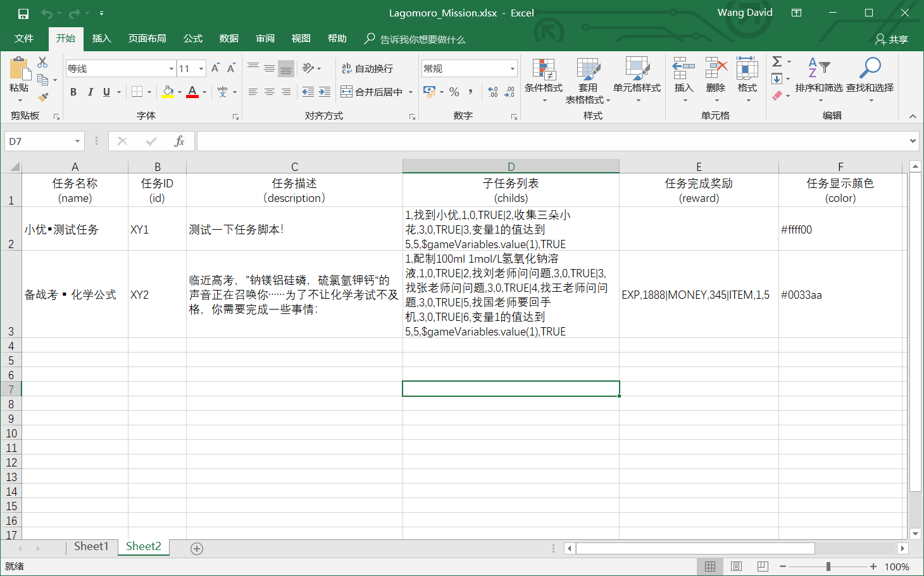This screenshot has height=576, width=924.
Task: Toggle Underline formatting
Action: click(106, 92)
